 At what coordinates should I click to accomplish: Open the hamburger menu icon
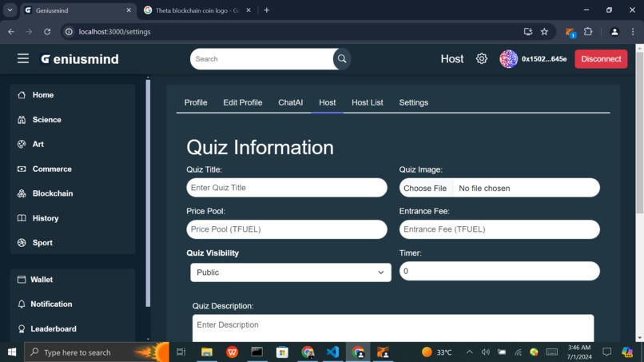tap(23, 59)
